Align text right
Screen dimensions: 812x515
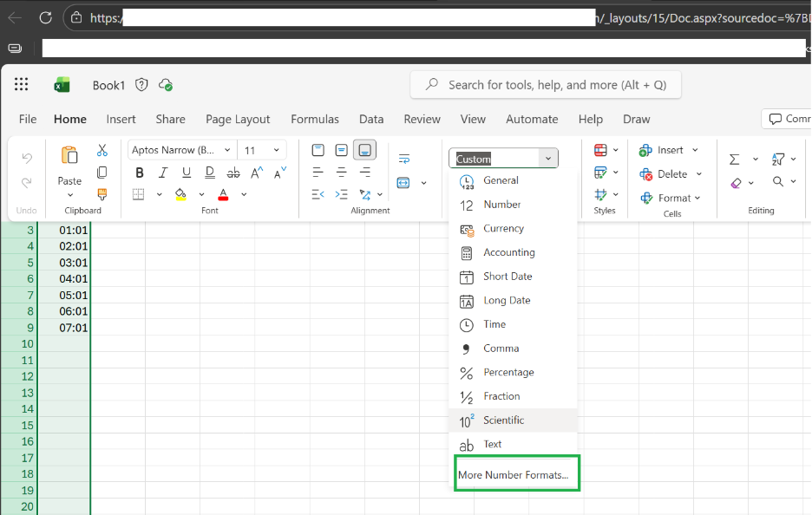(364, 173)
